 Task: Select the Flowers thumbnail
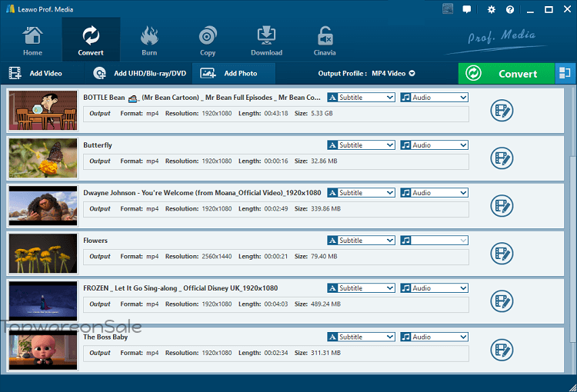tap(43, 254)
